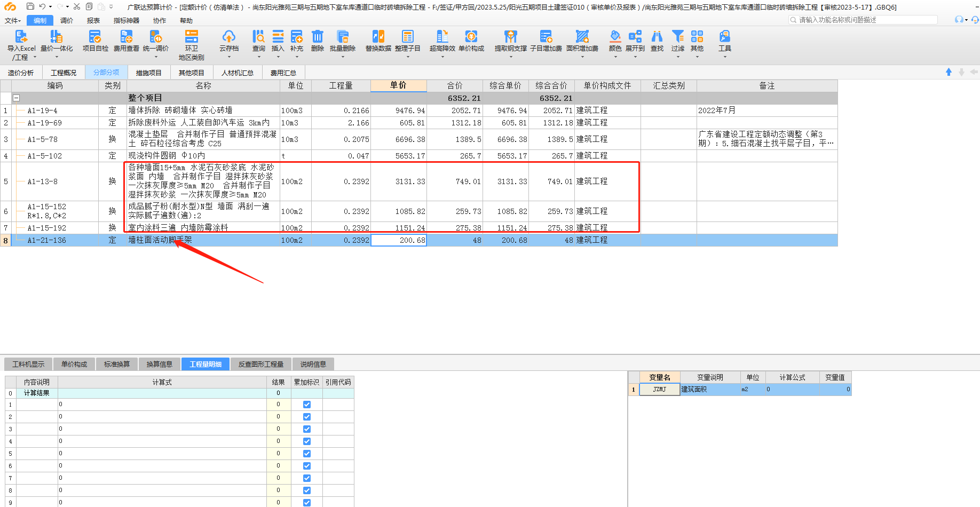This screenshot has width=980, height=507.
Task: Toggle 累加标识 checkbox in row 2
Action: point(307,417)
